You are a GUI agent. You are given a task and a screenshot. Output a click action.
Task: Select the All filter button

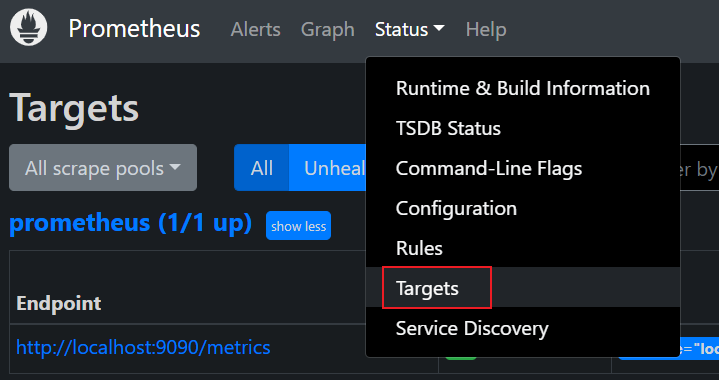pos(261,168)
